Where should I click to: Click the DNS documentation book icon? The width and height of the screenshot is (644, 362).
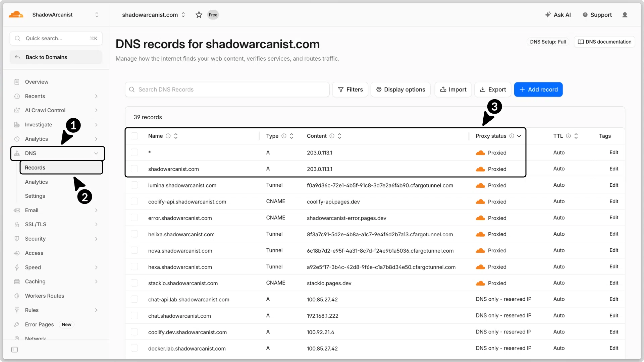[581, 42]
